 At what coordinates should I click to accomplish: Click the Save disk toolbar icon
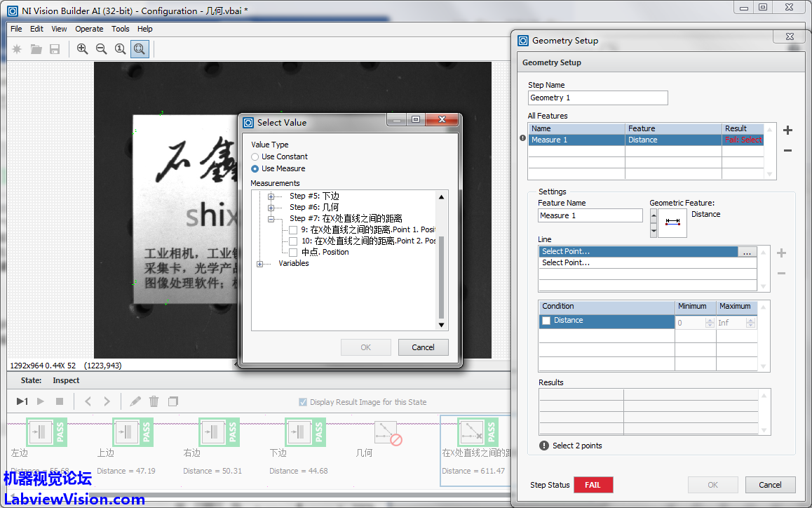[55, 49]
